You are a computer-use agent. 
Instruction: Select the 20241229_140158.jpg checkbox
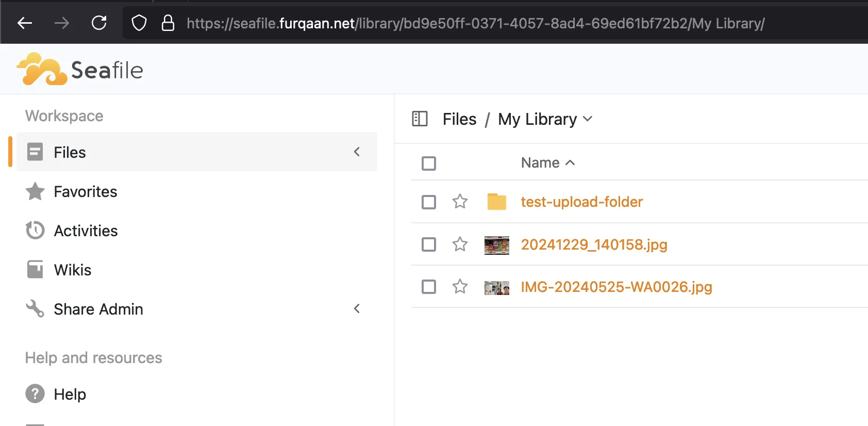pos(428,244)
